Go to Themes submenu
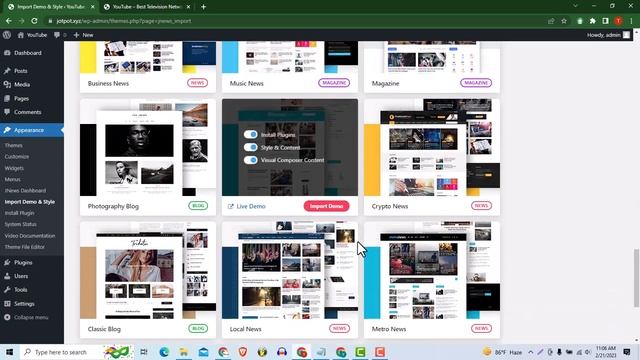This screenshot has height=360, width=640. click(x=13, y=145)
